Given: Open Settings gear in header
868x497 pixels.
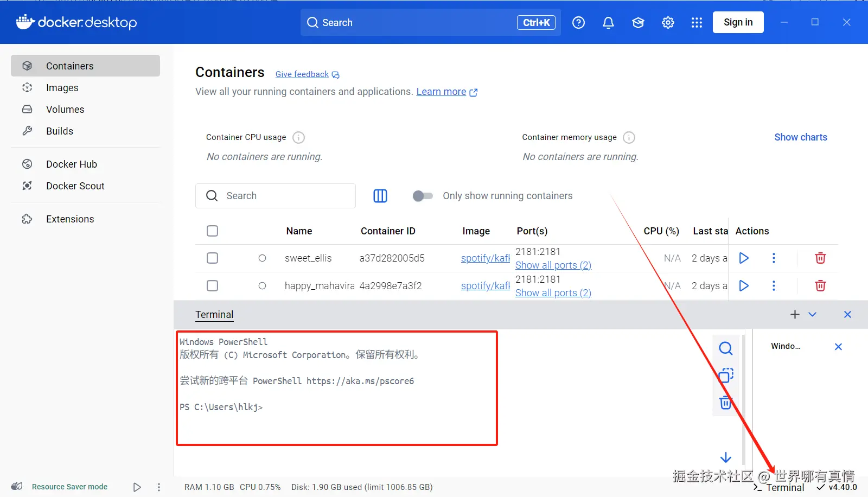Looking at the screenshot, I should pos(668,22).
